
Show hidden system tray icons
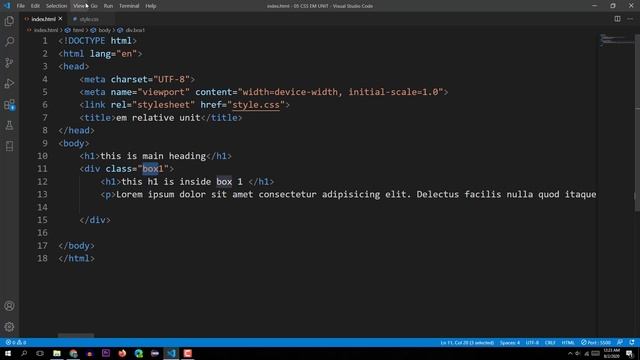pos(570,353)
